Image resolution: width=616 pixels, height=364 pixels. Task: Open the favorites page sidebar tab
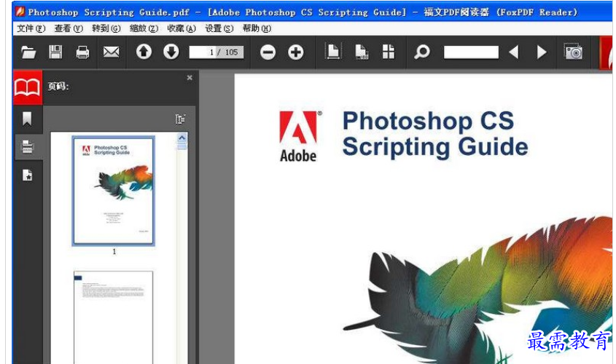[x=27, y=175]
